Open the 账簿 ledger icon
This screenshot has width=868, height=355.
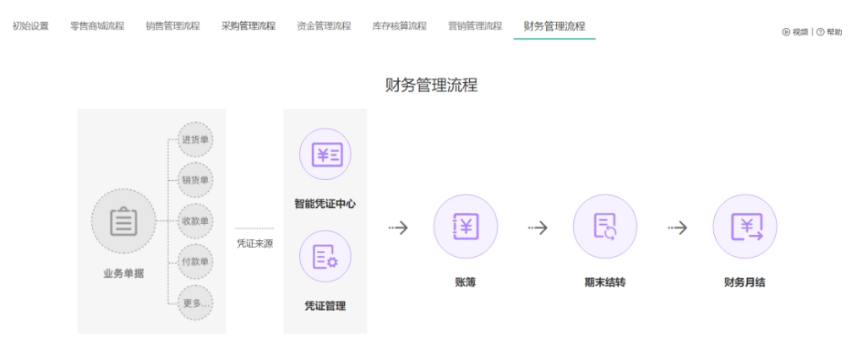click(x=466, y=227)
